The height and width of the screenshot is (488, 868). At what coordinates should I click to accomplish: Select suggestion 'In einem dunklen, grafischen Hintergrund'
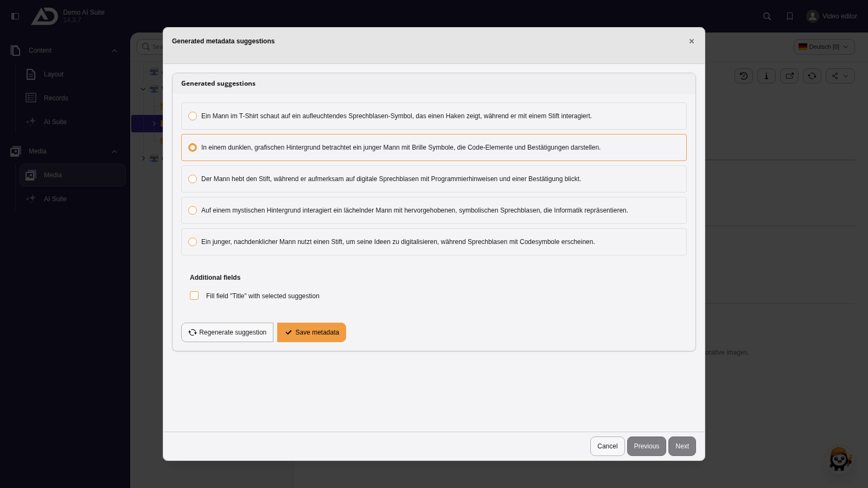(x=434, y=147)
